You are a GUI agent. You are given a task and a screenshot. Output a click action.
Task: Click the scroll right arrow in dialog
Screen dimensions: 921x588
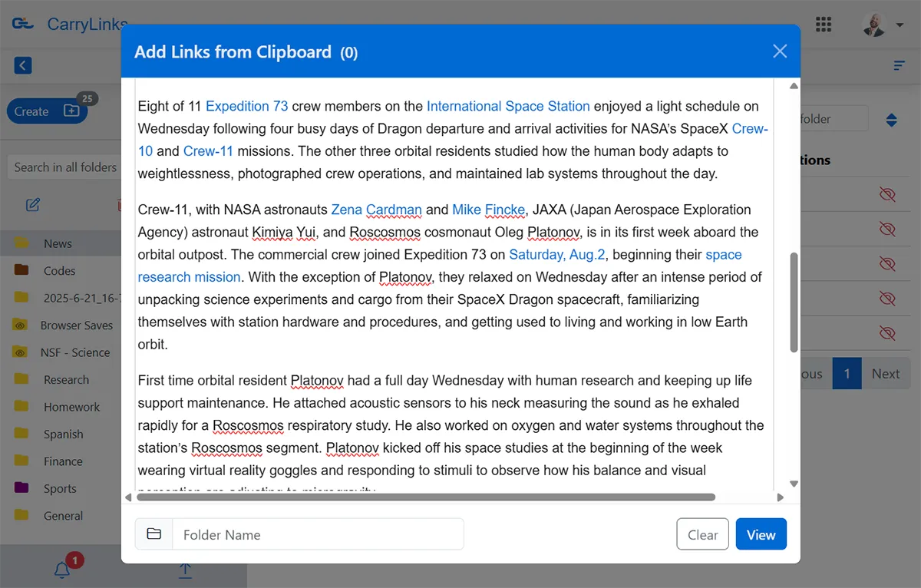coord(781,497)
